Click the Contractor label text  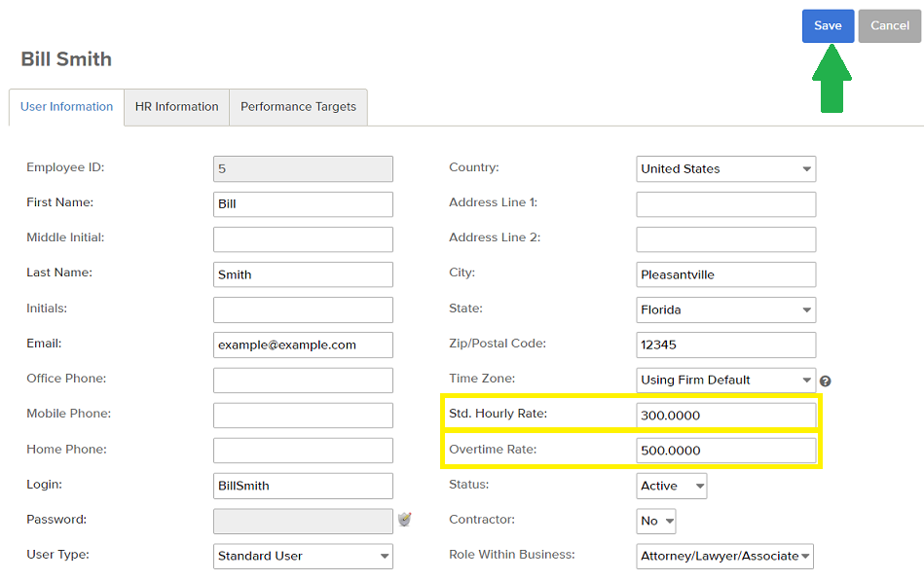[481, 520]
